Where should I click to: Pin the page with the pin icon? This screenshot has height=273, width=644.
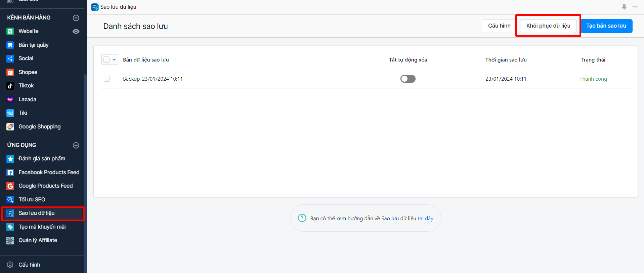click(624, 7)
